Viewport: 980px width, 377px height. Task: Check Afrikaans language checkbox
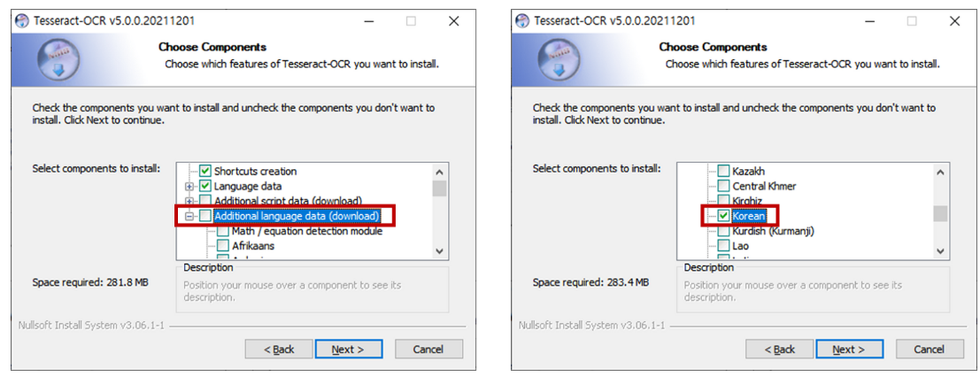(222, 246)
